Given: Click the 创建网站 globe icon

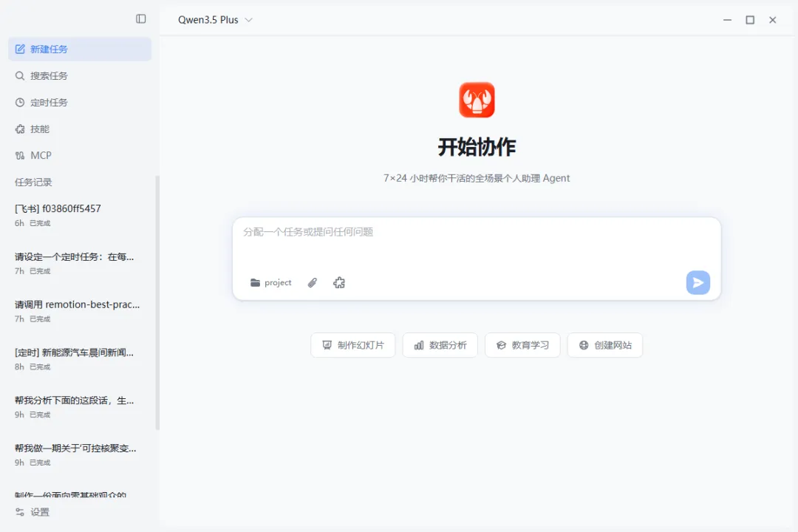Looking at the screenshot, I should click(x=584, y=345).
